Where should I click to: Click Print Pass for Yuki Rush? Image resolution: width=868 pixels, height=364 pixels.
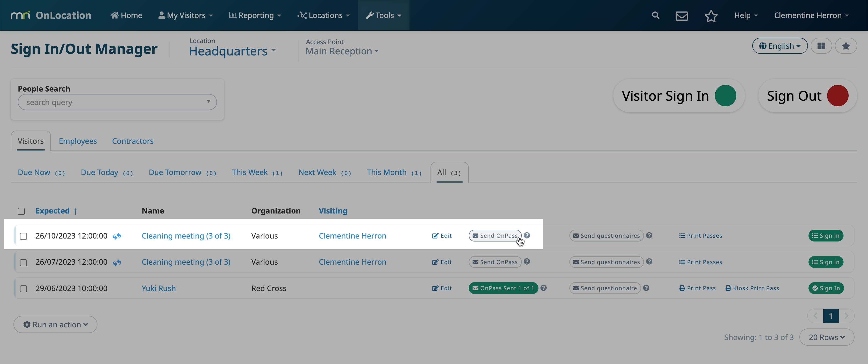coord(697,288)
